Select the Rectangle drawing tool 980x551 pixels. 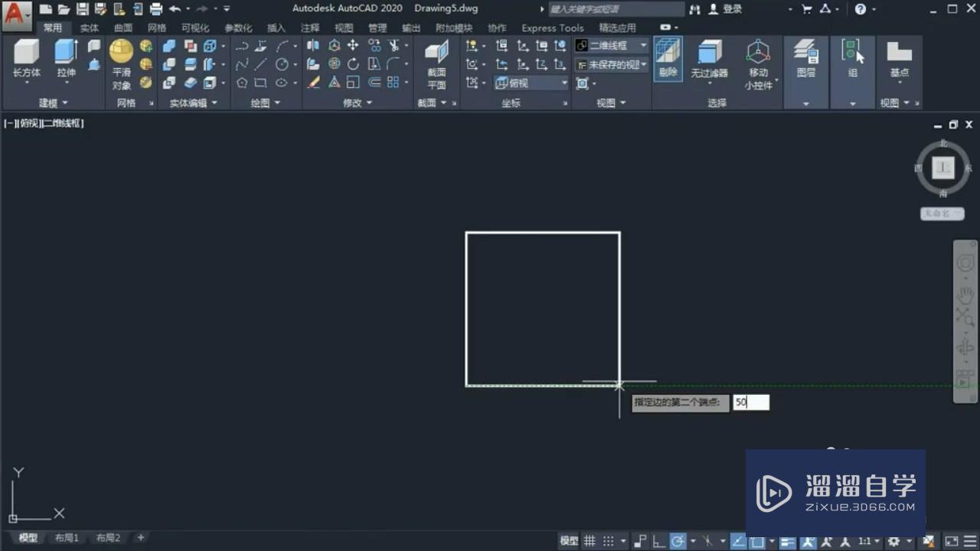261,83
